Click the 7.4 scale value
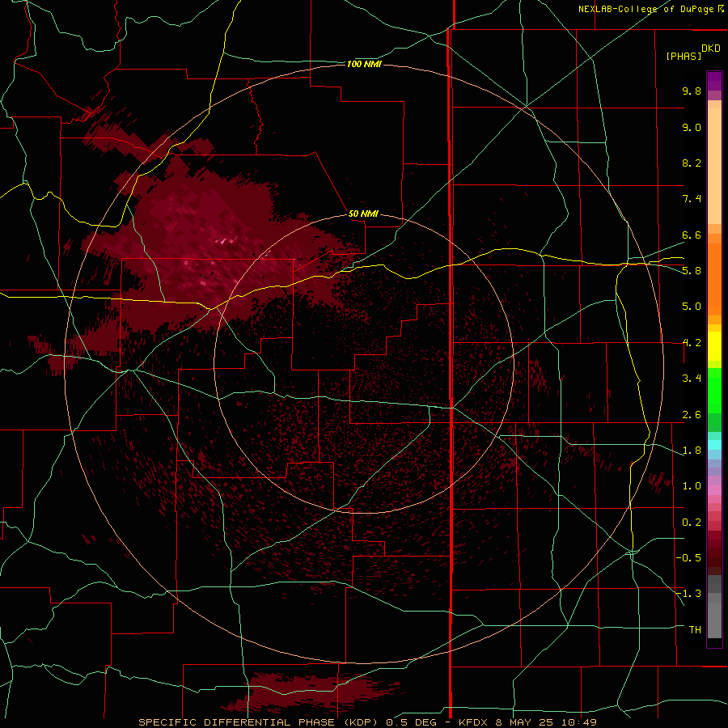728x728 pixels. tap(692, 199)
